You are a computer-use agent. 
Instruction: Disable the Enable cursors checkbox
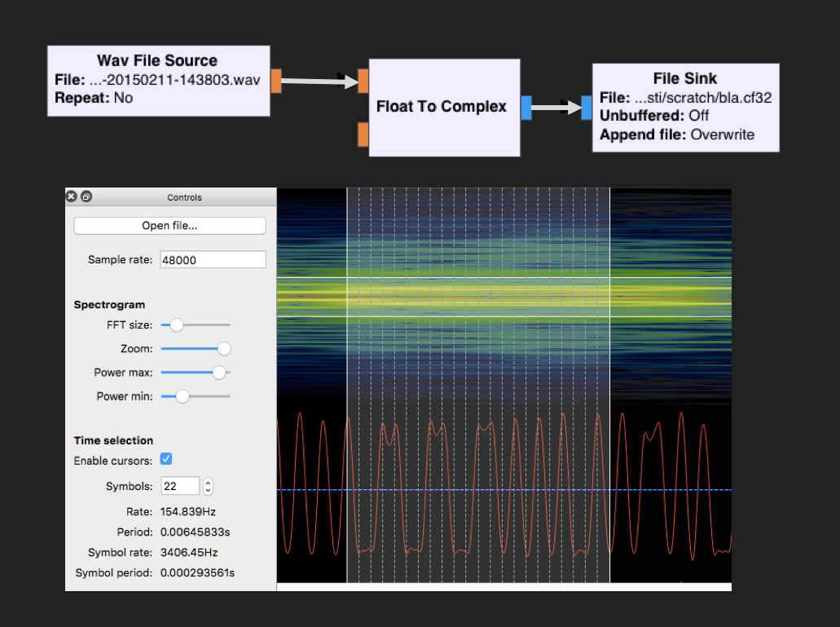pyautogui.click(x=166, y=460)
